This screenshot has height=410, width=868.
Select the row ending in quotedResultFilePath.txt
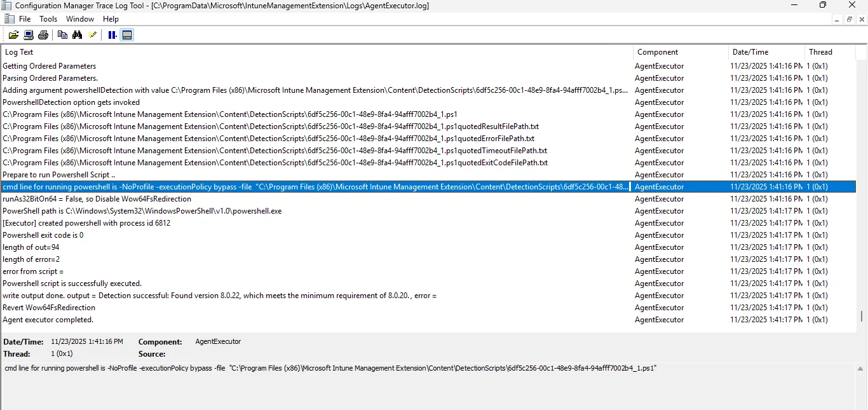click(x=428, y=126)
